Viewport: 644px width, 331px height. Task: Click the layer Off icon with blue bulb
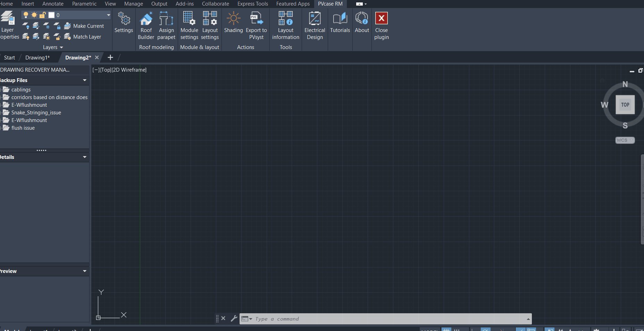point(26,26)
